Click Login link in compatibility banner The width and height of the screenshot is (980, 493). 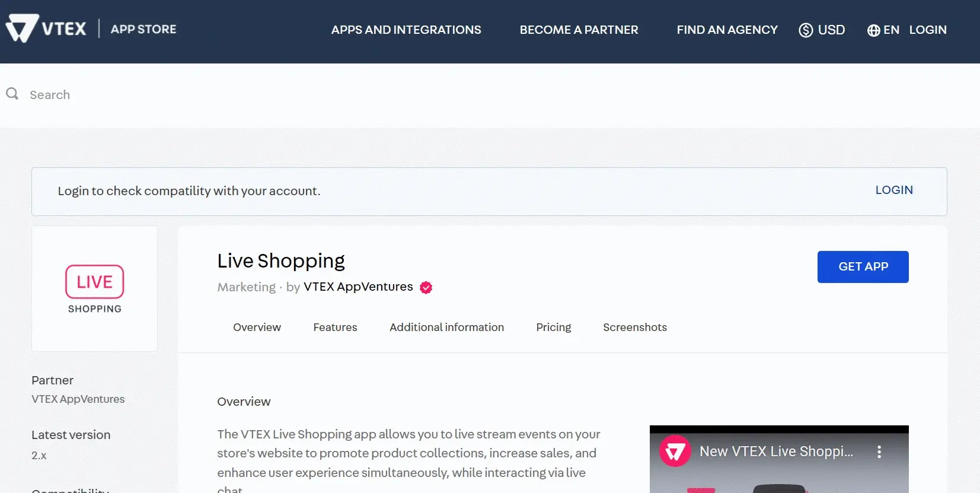pos(893,190)
